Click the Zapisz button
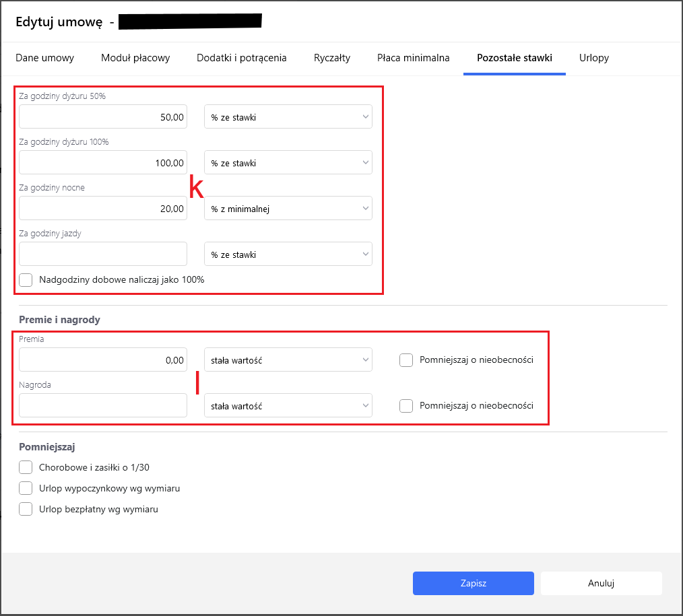 point(473,584)
